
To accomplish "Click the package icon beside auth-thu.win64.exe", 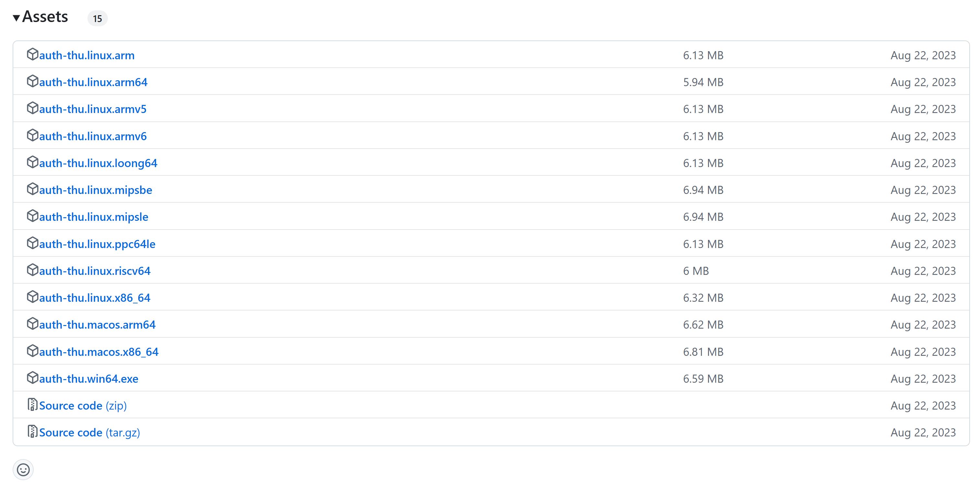I will (x=32, y=378).
